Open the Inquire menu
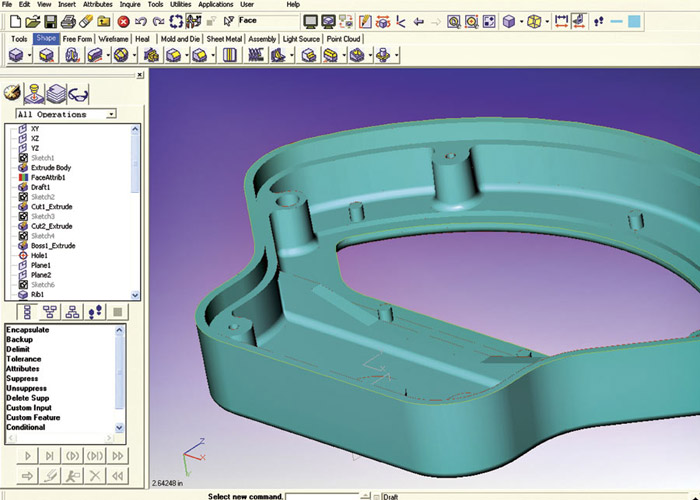 tap(130, 5)
